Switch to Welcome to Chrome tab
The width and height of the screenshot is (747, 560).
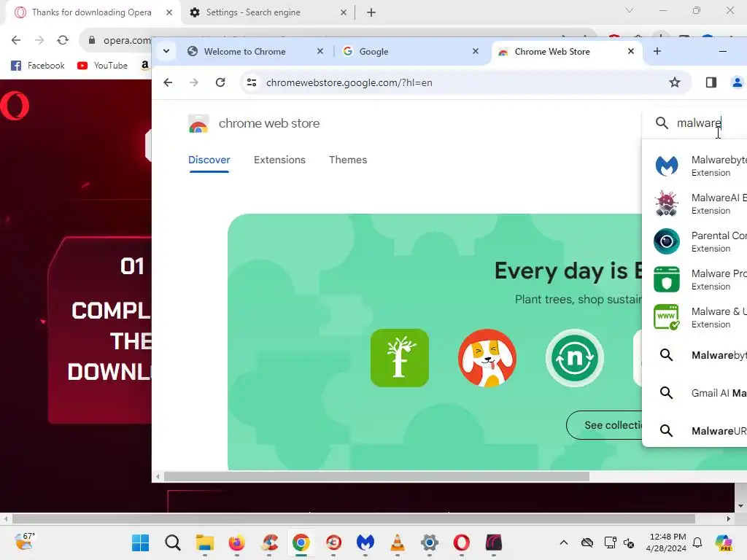pyautogui.click(x=245, y=52)
